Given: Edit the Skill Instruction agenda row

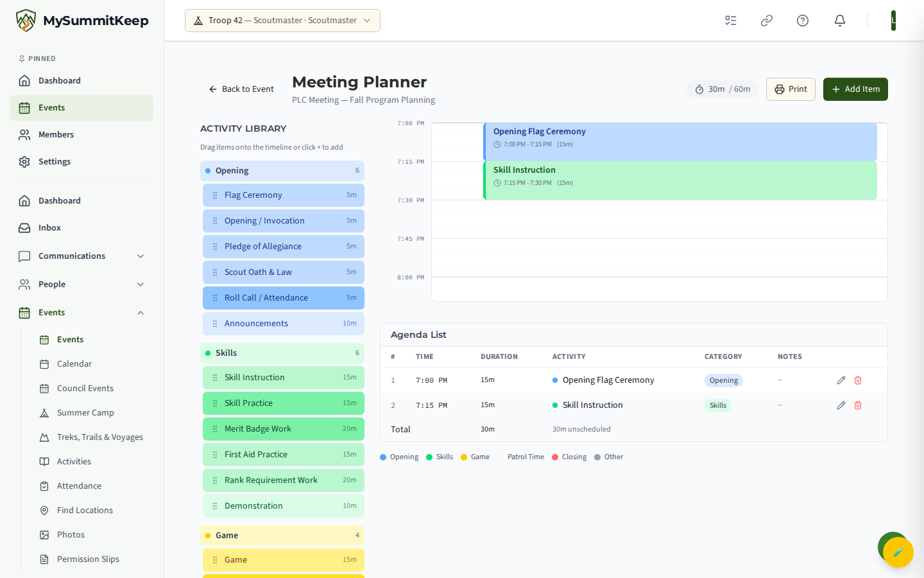Looking at the screenshot, I should [841, 405].
